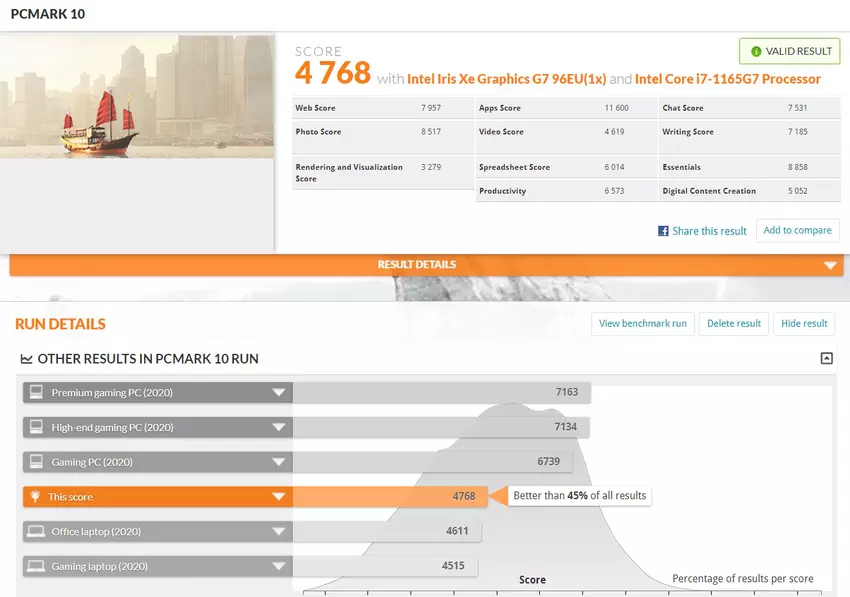Expand the orange Result Details bar

click(x=828, y=265)
